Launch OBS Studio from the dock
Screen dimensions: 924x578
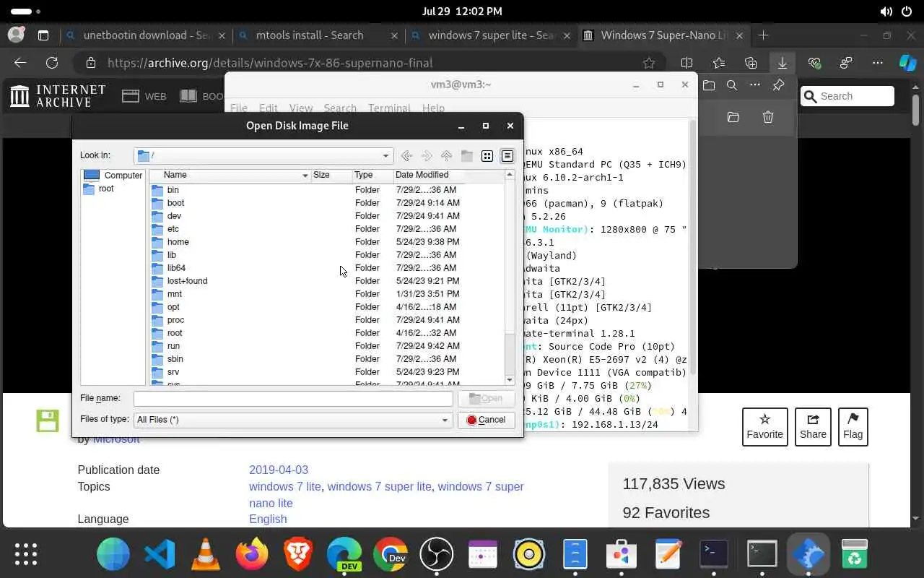pyautogui.click(x=437, y=555)
